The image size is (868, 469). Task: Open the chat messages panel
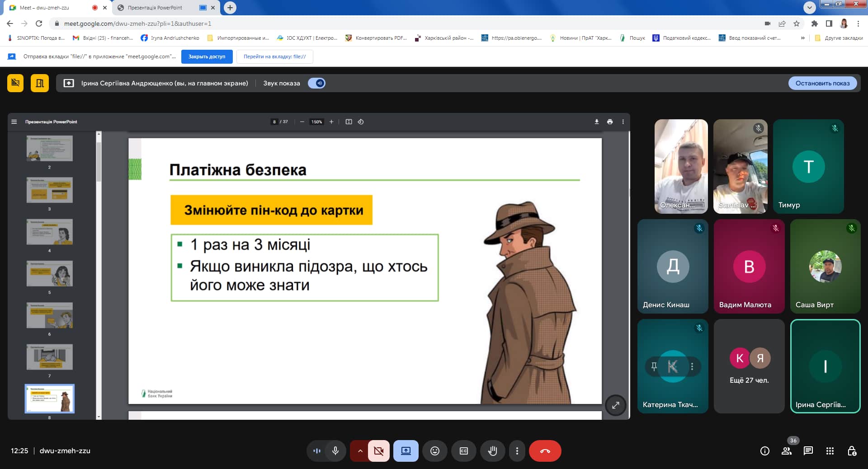808,451
